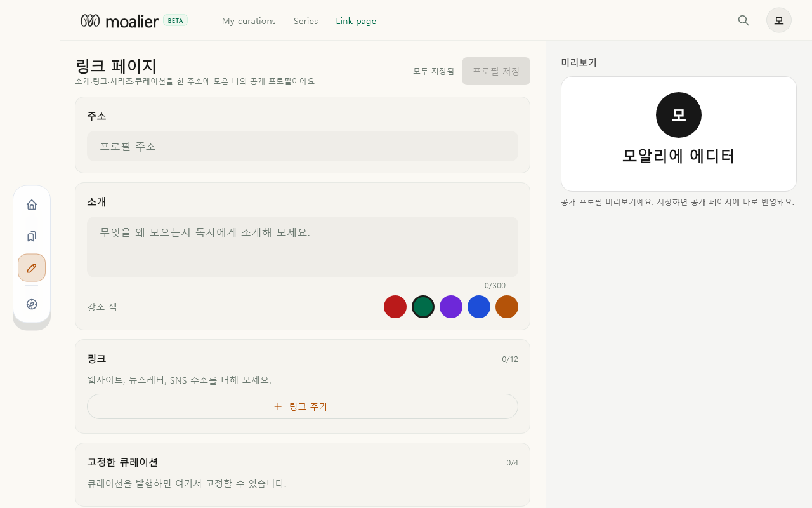Click the 링크 페이지 page title

[116, 66]
